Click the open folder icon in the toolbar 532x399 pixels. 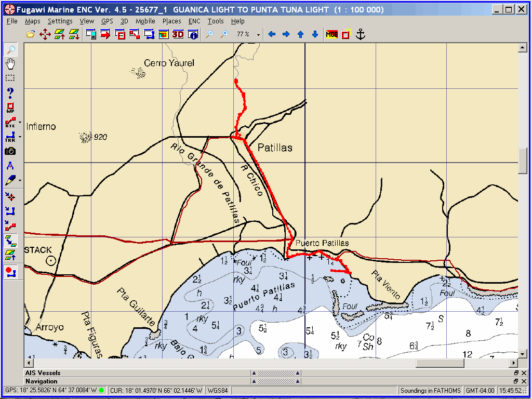(x=31, y=34)
